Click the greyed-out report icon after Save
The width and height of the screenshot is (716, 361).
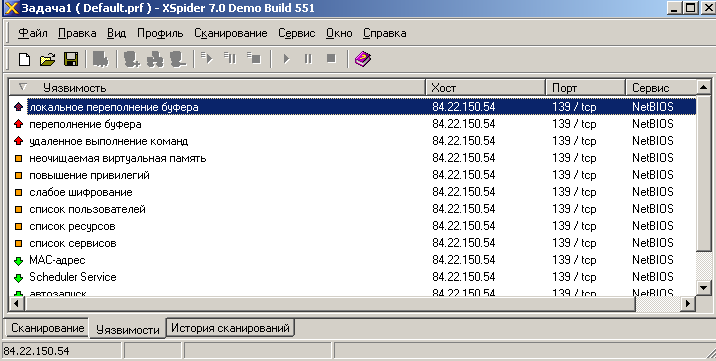coord(100,59)
